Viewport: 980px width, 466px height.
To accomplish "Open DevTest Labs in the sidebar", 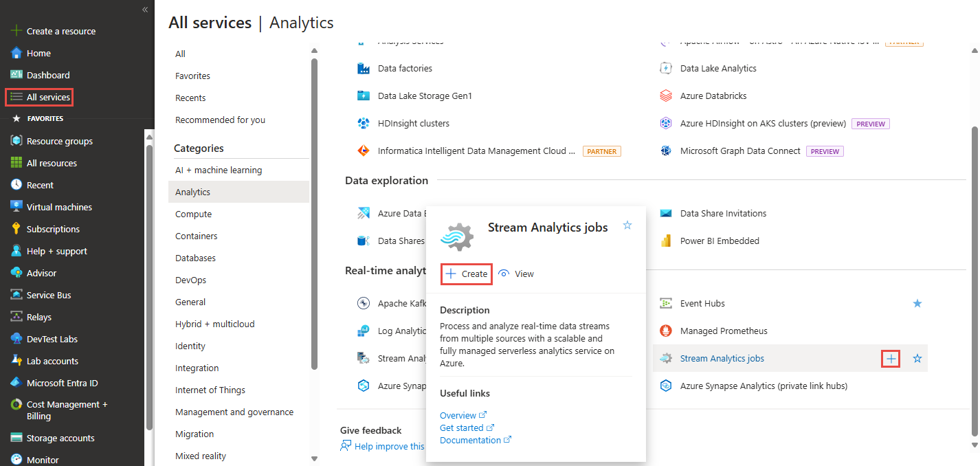I will click(x=52, y=339).
